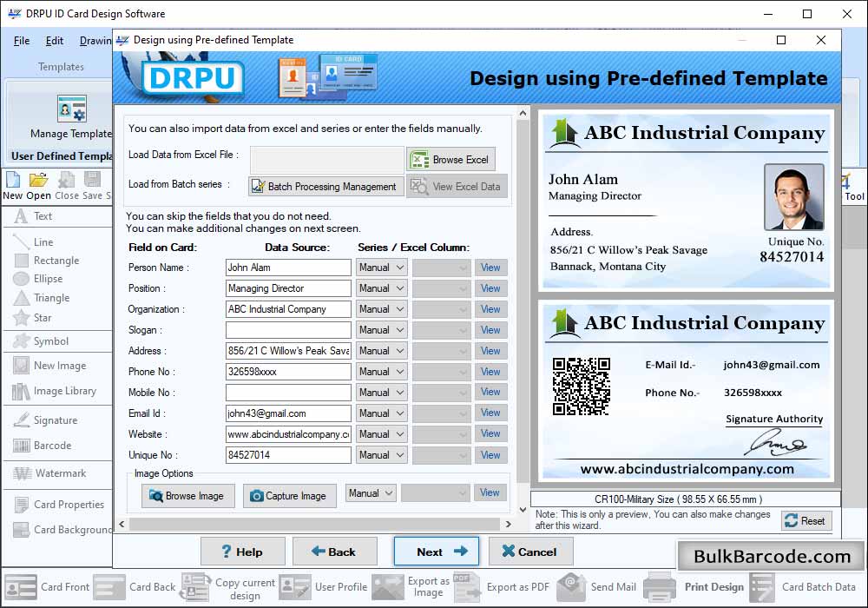Image resolution: width=868 pixels, height=608 pixels.
Task: Click Browse Excel button
Action: [x=450, y=160]
